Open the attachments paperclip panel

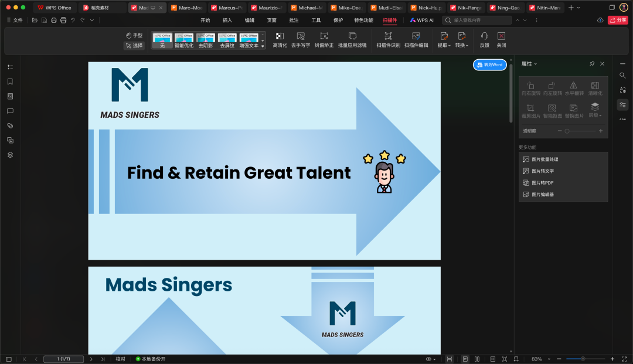click(x=10, y=125)
